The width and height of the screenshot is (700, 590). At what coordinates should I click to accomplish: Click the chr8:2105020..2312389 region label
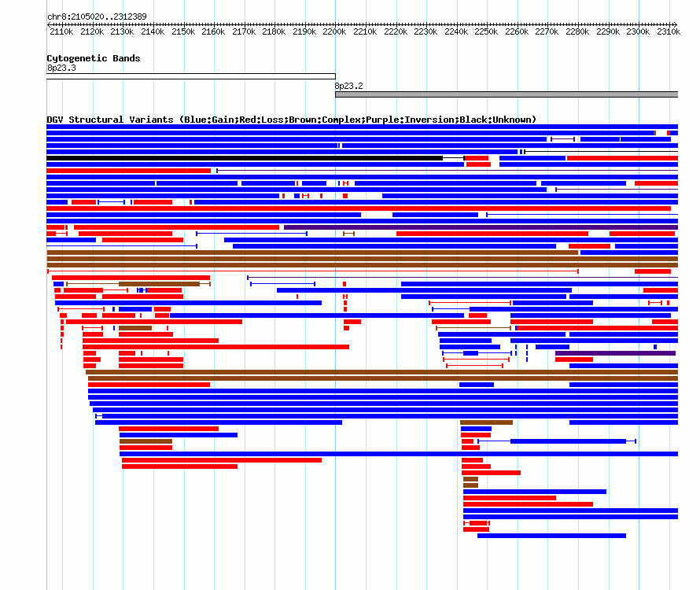[97, 17]
